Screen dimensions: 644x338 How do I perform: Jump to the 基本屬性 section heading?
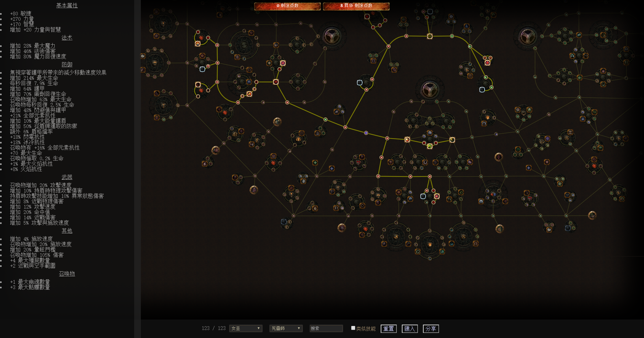point(67,5)
